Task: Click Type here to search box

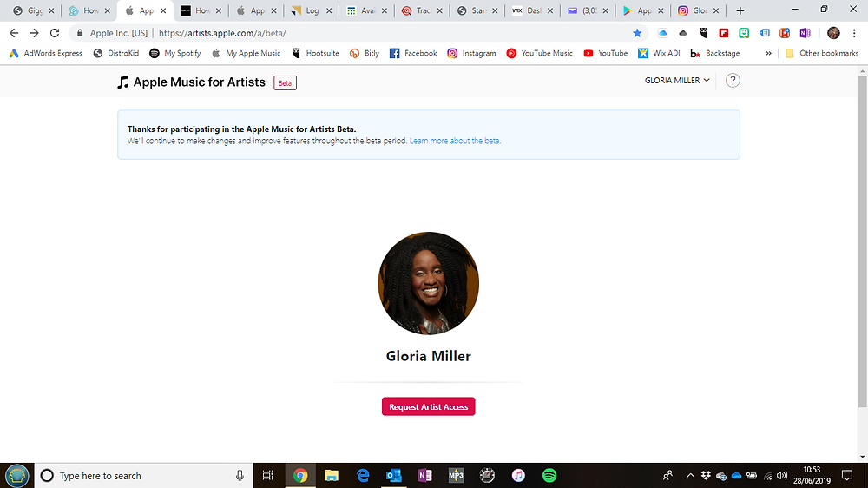Action: (x=143, y=475)
